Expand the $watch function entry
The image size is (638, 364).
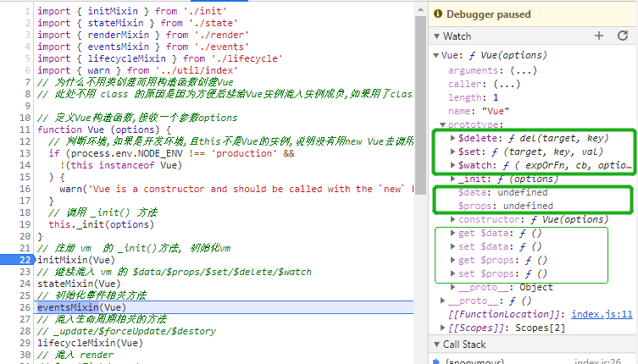click(x=452, y=165)
